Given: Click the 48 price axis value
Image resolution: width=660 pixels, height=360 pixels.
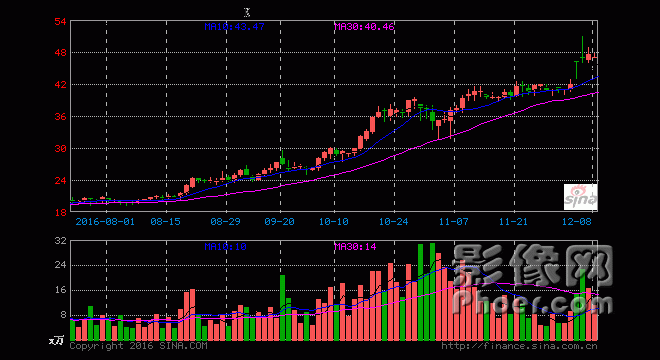Looking at the screenshot, I should [60, 53].
